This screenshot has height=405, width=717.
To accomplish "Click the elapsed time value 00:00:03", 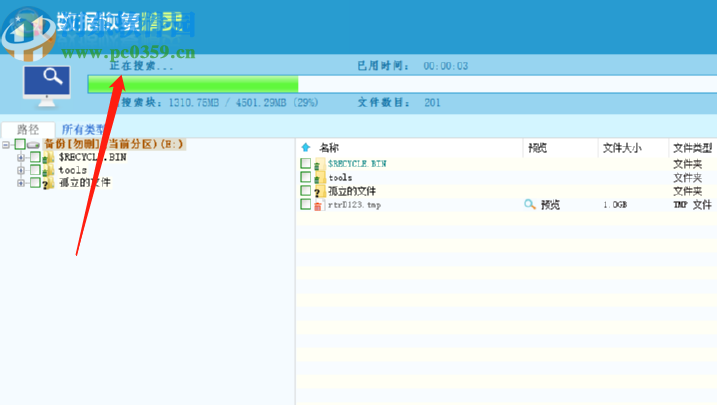I will [x=446, y=66].
